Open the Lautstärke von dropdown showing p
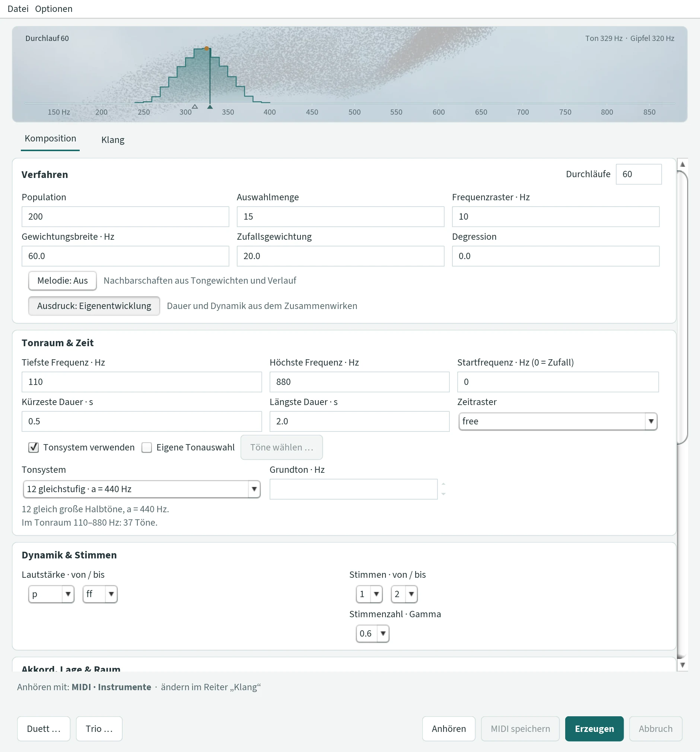700x752 pixels. [x=51, y=594]
